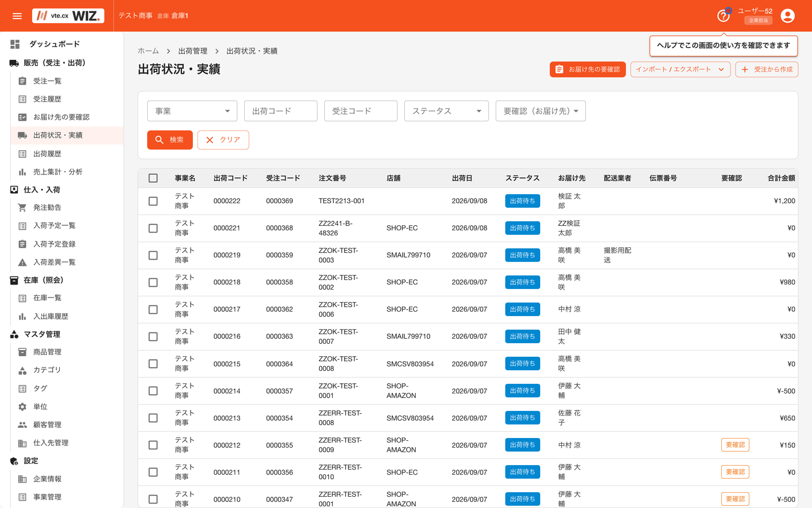Click the 出荷待ち status badge for 0000222
The height and width of the screenshot is (508, 812).
pos(523,201)
